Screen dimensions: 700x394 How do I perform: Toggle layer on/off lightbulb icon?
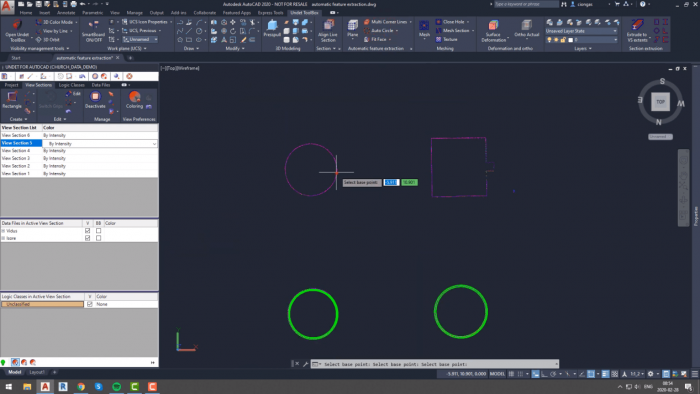[x=549, y=40]
